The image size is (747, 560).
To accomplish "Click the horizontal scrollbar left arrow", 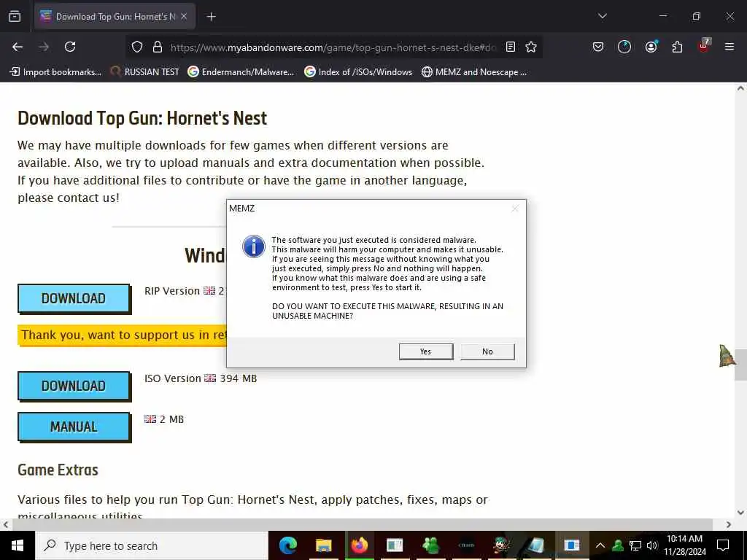I will point(5,524).
